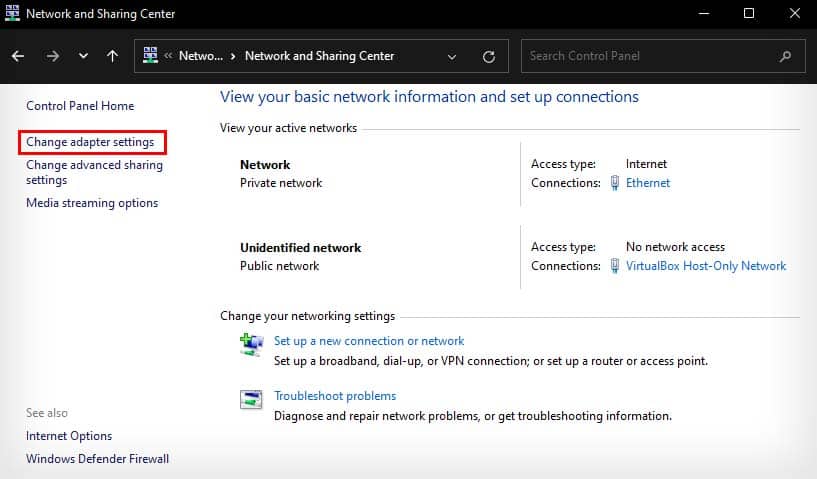
Task: Click the search magnifier icon
Action: tap(785, 56)
